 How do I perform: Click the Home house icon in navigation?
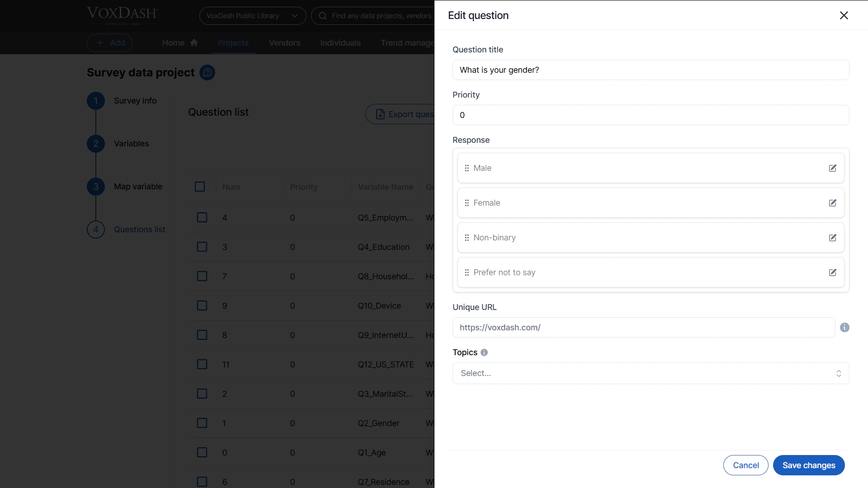coord(194,42)
